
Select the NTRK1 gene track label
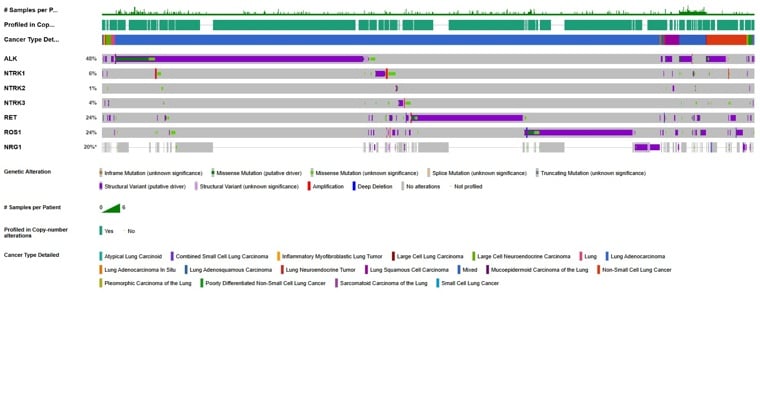tap(15, 73)
